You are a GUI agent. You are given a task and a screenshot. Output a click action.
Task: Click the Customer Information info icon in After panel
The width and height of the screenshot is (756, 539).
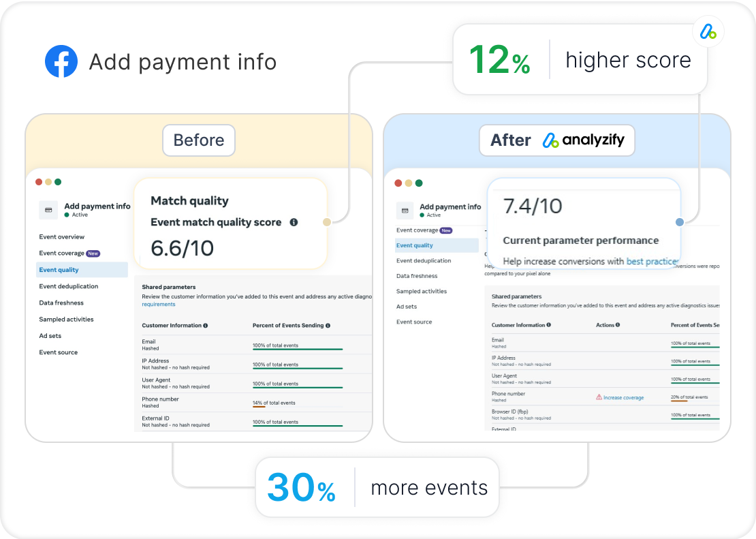point(549,325)
